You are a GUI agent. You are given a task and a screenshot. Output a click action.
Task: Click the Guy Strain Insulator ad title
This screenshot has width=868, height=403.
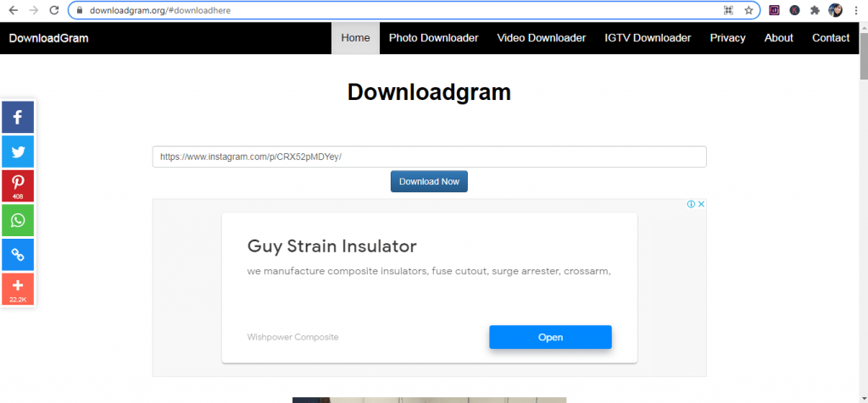click(x=331, y=246)
